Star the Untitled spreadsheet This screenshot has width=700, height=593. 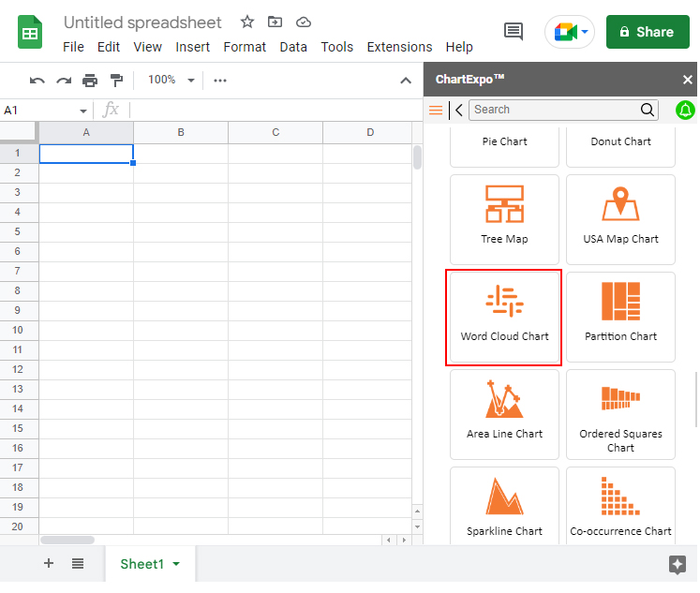[246, 22]
